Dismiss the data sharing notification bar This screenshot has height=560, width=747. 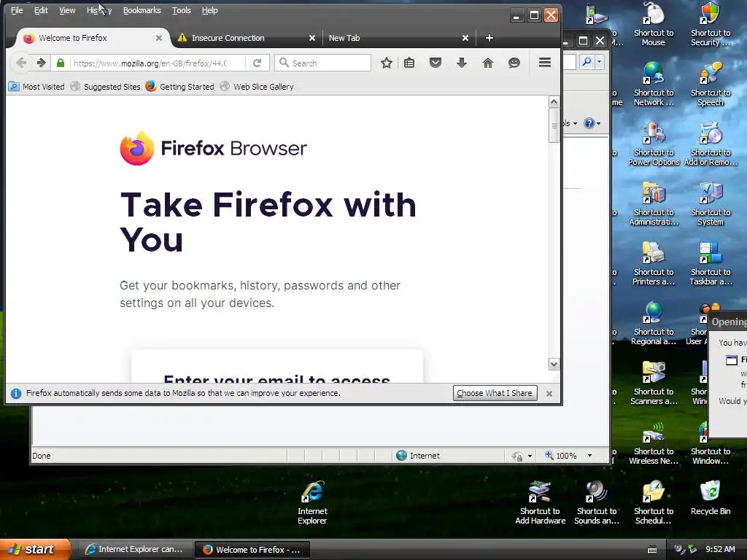(x=549, y=394)
